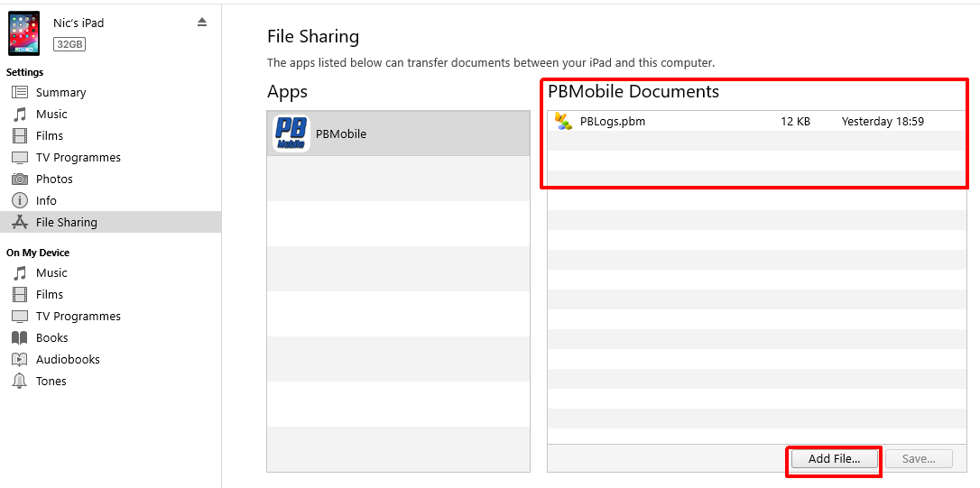Open Films under On My Device
The width and height of the screenshot is (980, 488).
point(50,294)
